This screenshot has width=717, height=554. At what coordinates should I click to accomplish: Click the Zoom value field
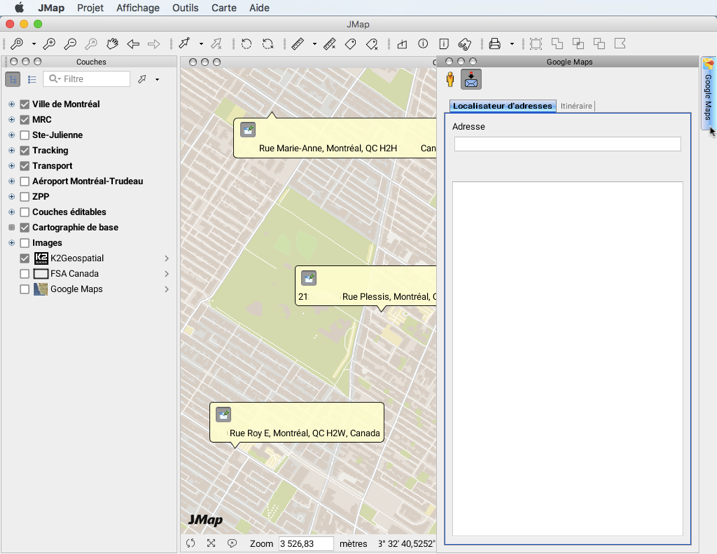(x=306, y=543)
